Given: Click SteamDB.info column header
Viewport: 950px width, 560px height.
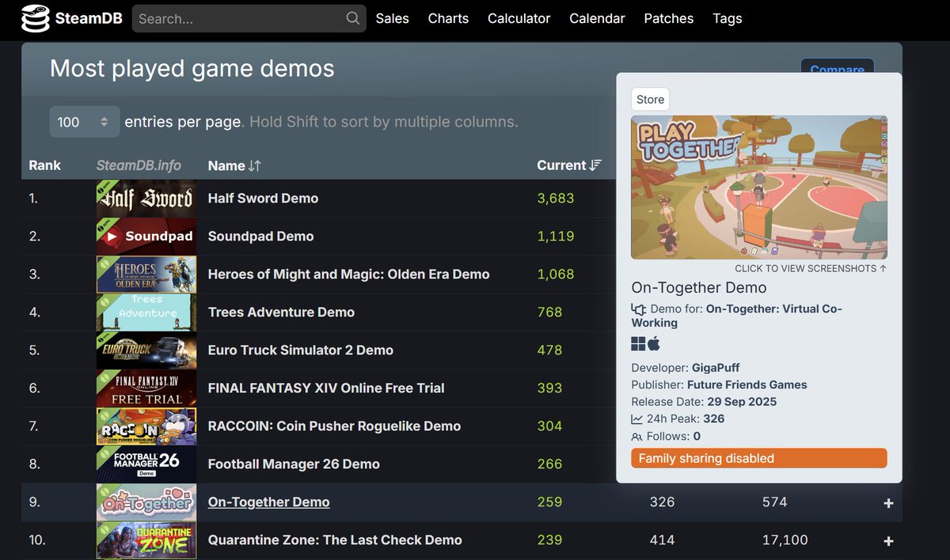Looking at the screenshot, I should point(139,165).
